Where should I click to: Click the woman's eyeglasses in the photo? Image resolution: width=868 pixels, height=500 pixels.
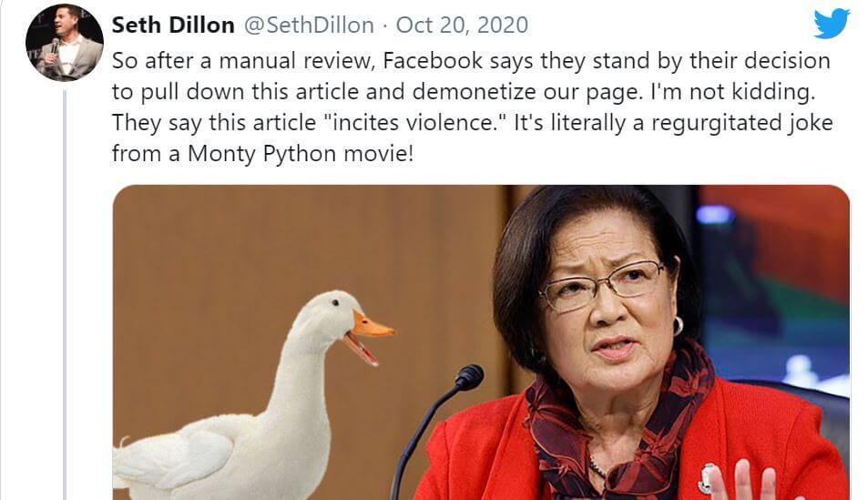[x=602, y=286]
